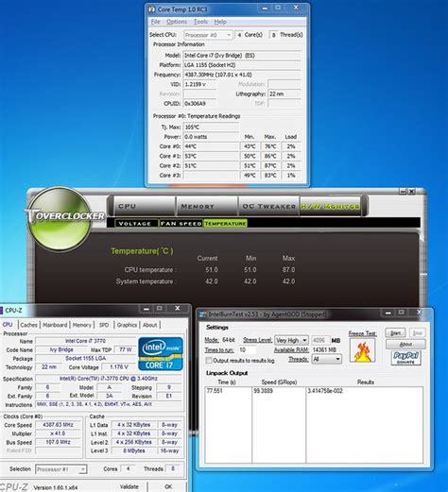
Task: Open the Core Temp Help menu
Action: pos(220,22)
